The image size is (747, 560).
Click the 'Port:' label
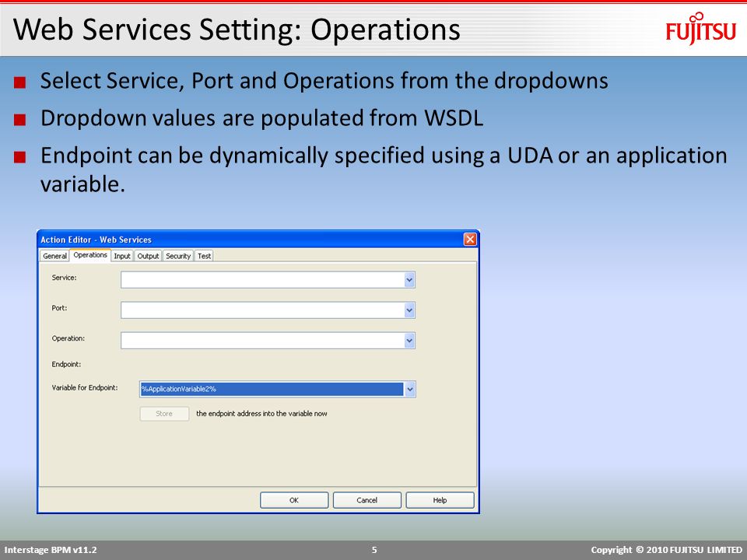tap(60, 308)
